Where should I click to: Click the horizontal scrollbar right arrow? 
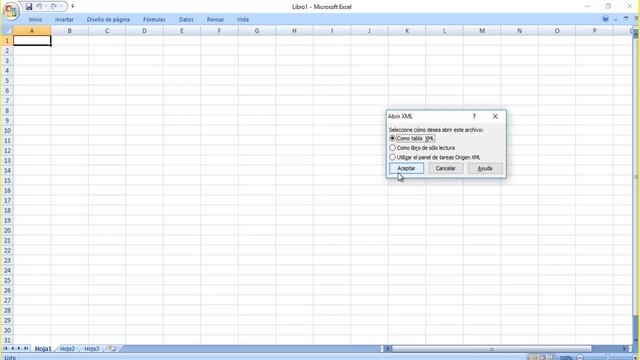point(624,349)
